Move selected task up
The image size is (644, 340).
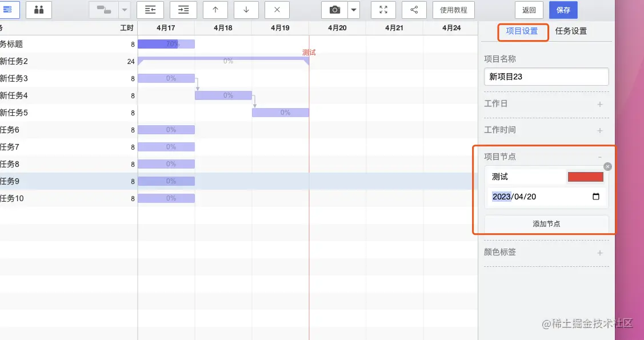[x=215, y=10]
